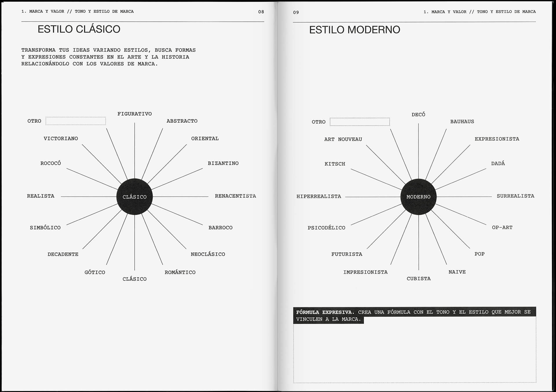556x392 pixels.
Task: Click the ART NOUVEAU label
Action: pos(343,139)
